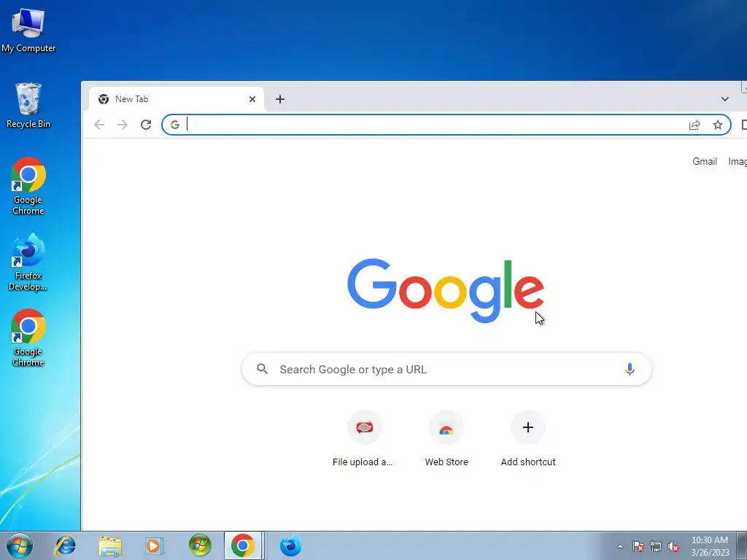The height and width of the screenshot is (560, 747).
Task: Click the green Windows orb taskbar icon
Action: click(x=200, y=545)
